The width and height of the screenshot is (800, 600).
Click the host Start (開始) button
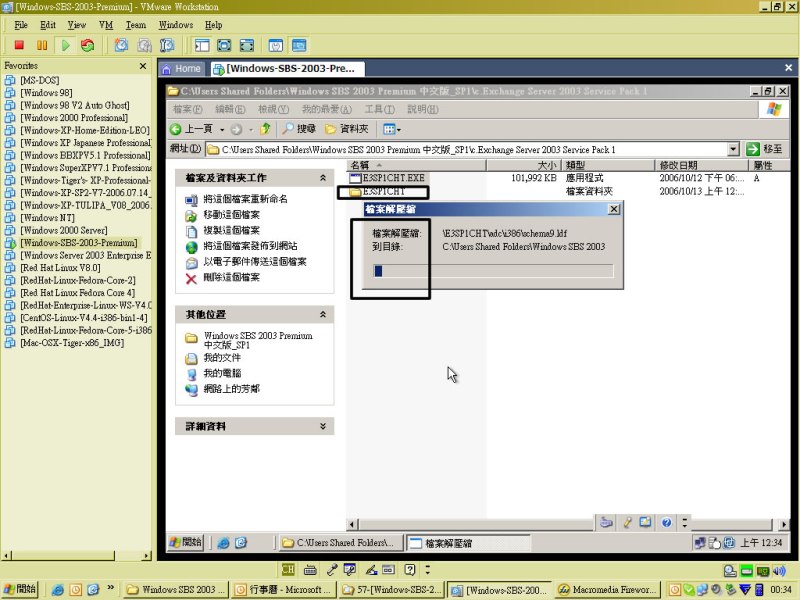pyautogui.click(x=20, y=589)
